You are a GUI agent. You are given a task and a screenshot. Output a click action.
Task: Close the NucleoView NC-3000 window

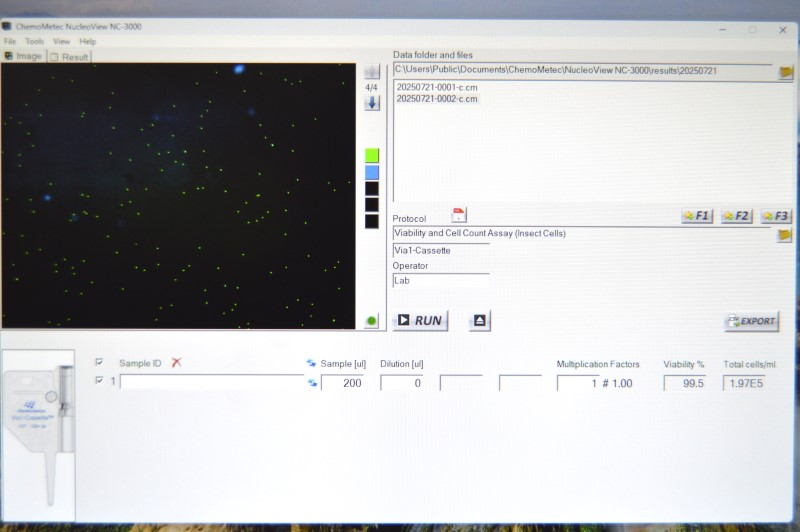point(782,30)
